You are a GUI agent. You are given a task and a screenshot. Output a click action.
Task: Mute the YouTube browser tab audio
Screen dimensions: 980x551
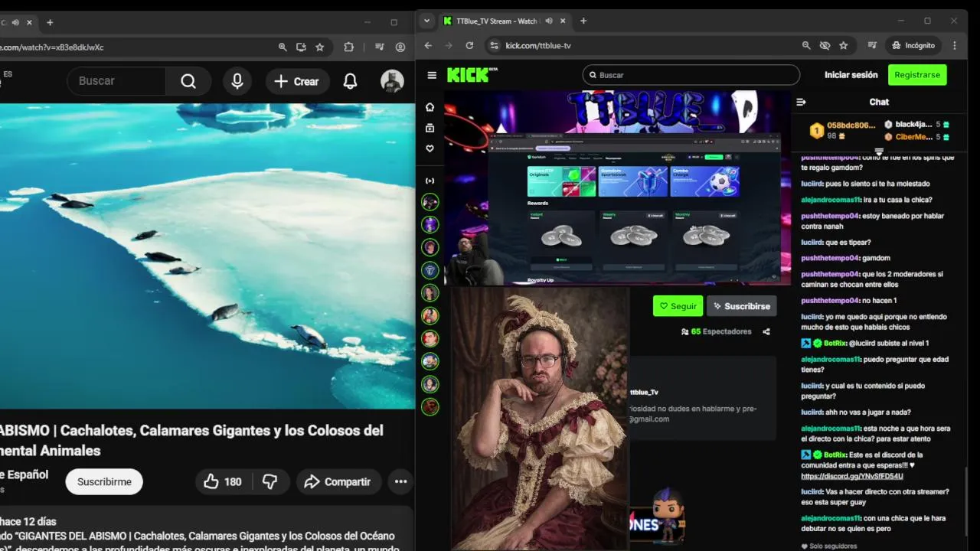tap(15, 22)
